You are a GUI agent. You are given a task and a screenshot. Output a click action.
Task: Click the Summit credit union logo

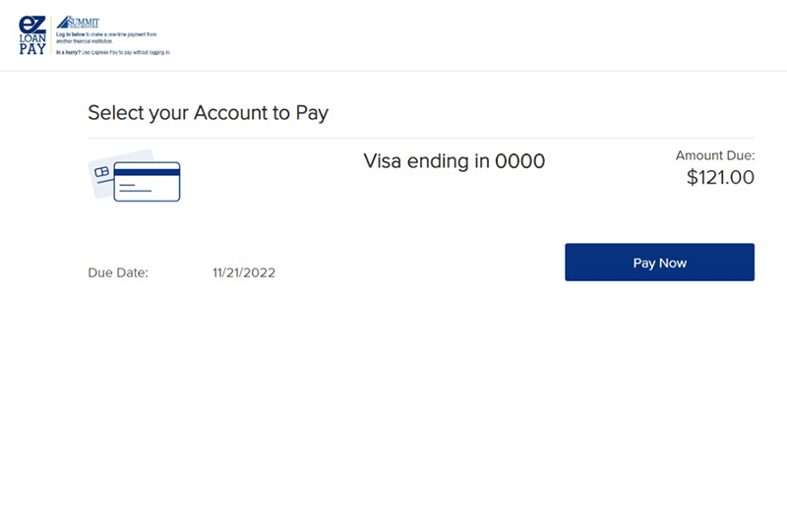(78, 22)
